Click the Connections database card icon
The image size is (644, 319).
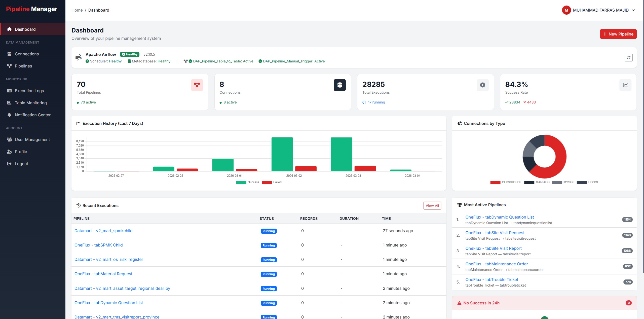tap(339, 85)
